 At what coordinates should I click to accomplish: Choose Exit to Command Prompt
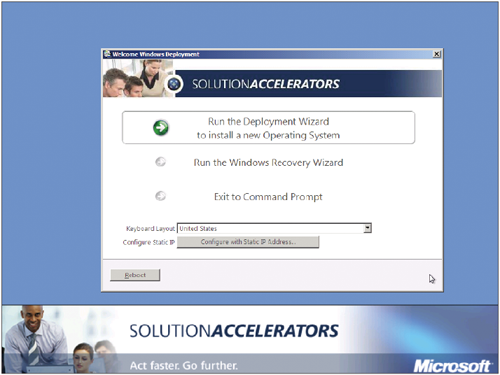pyautogui.click(x=268, y=197)
